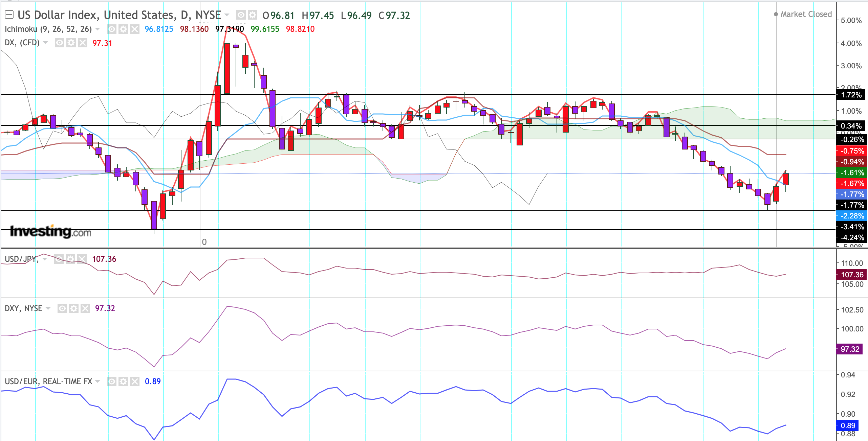Toggle visibility eye of US Dollar Index
Viewport: 868px width, 441px height.
(241, 15)
